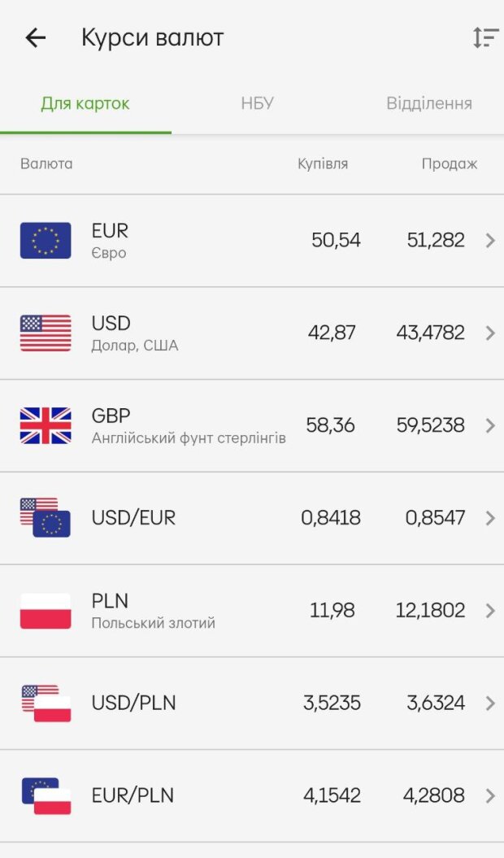Expand EUR row with chevron
This screenshot has width=504, height=858.
tap(490, 241)
